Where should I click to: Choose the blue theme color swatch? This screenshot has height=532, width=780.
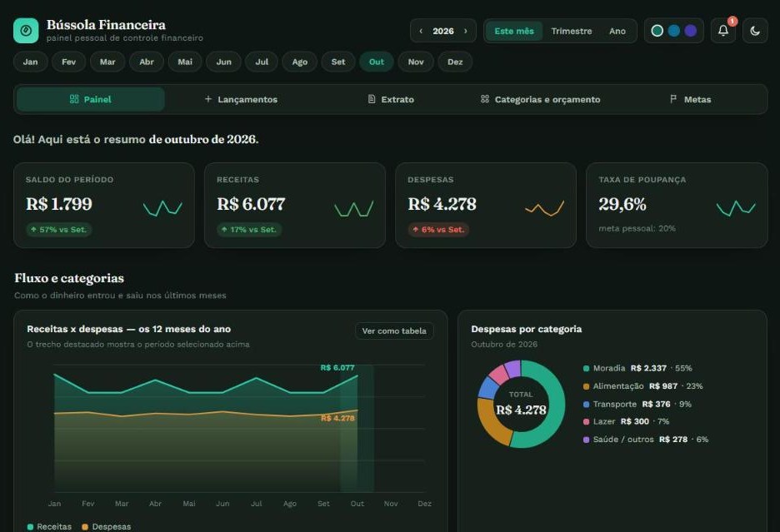click(673, 31)
